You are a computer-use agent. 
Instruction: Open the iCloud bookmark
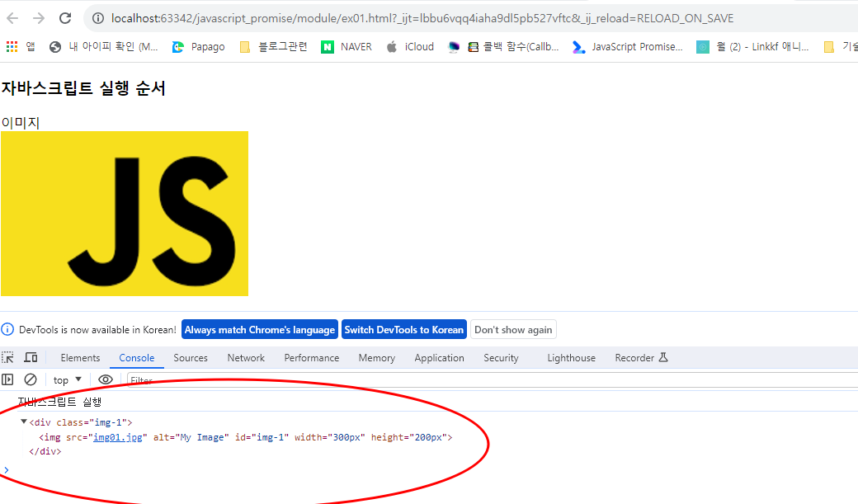click(410, 47)
